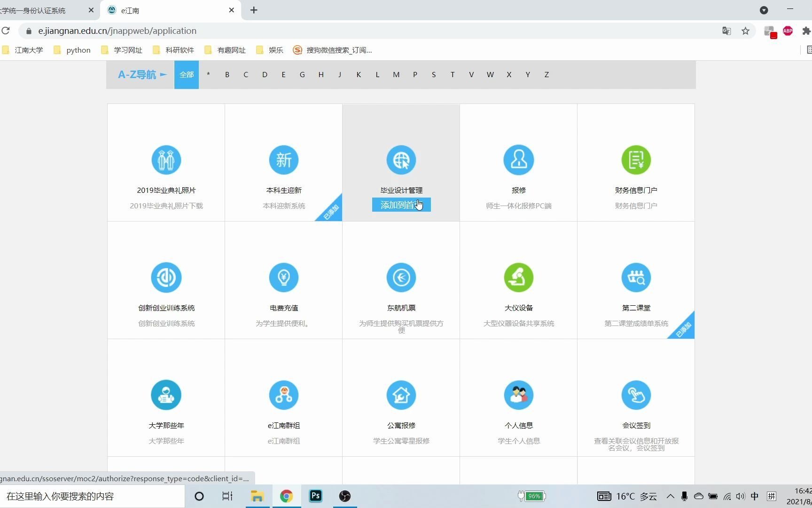
Task: Open the 江南大学 bookmark folder
Action: tap(23, 50)
